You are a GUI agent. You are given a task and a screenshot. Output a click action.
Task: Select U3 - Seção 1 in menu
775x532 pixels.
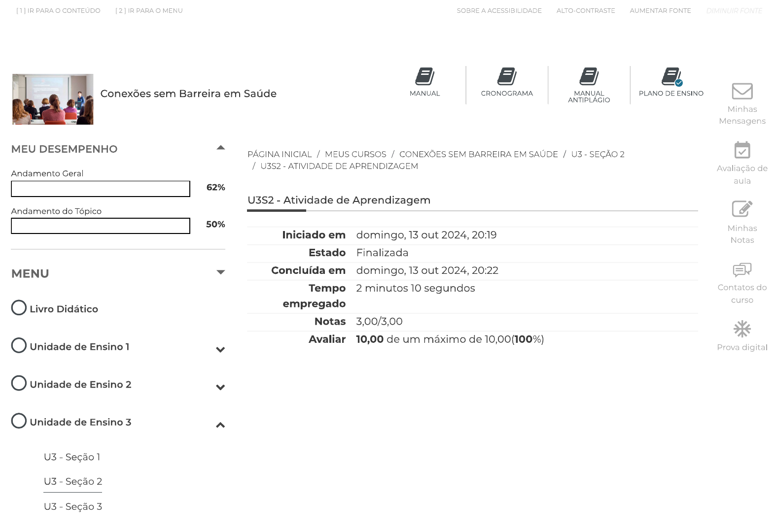pos(72,457)
